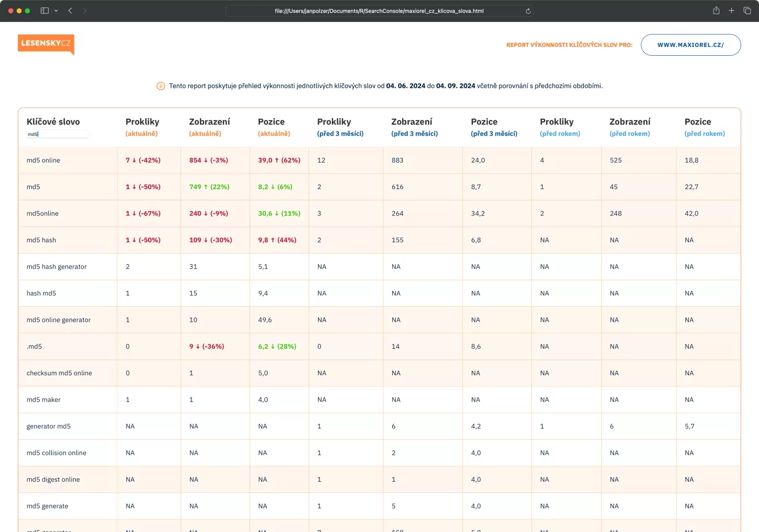
Task: Reload the page with the refresh icon
Action: pyautogui.click(x=528, y=11)
